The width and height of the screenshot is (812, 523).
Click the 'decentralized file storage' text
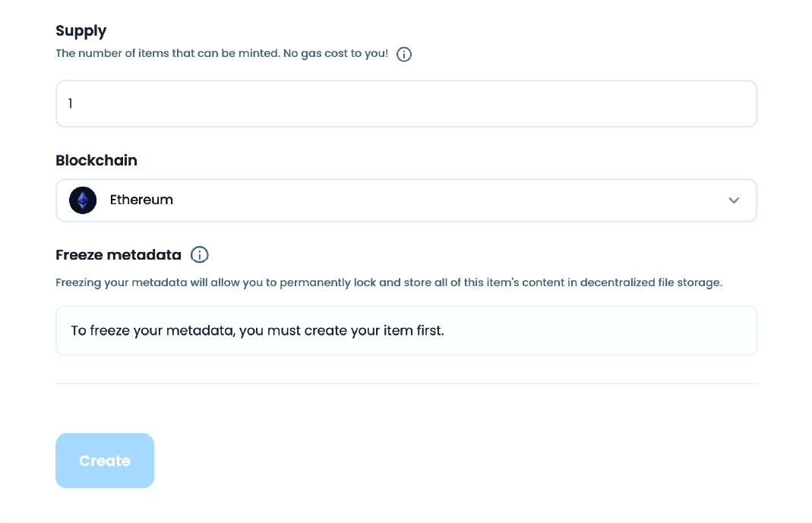point(650,283)
